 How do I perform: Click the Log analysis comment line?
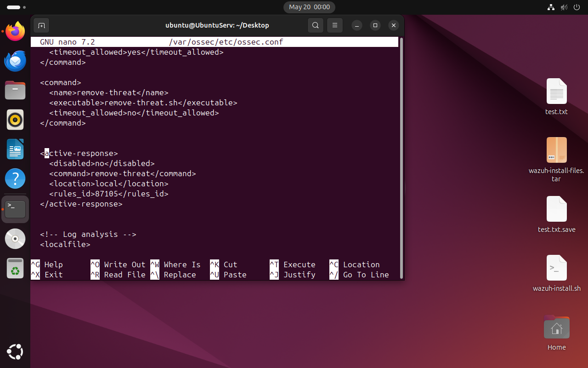[x=88, y=234]
